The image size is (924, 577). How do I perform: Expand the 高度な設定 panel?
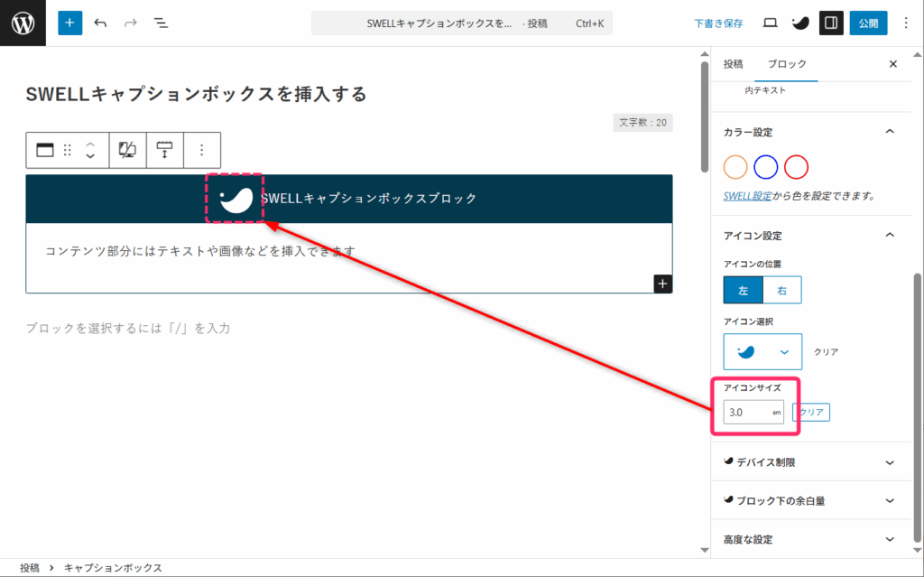tap(810, 539)
